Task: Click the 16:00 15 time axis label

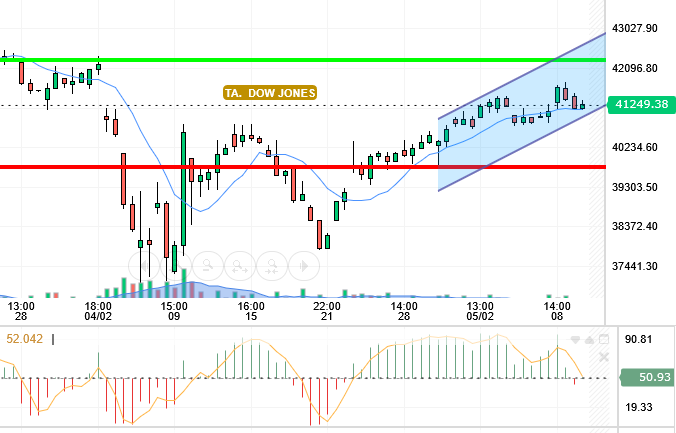Action: 251,311
